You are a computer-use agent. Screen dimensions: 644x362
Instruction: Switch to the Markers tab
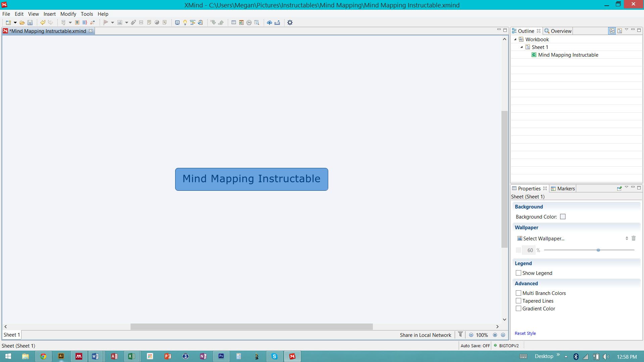pyautogui.click(x=566, y=188)
